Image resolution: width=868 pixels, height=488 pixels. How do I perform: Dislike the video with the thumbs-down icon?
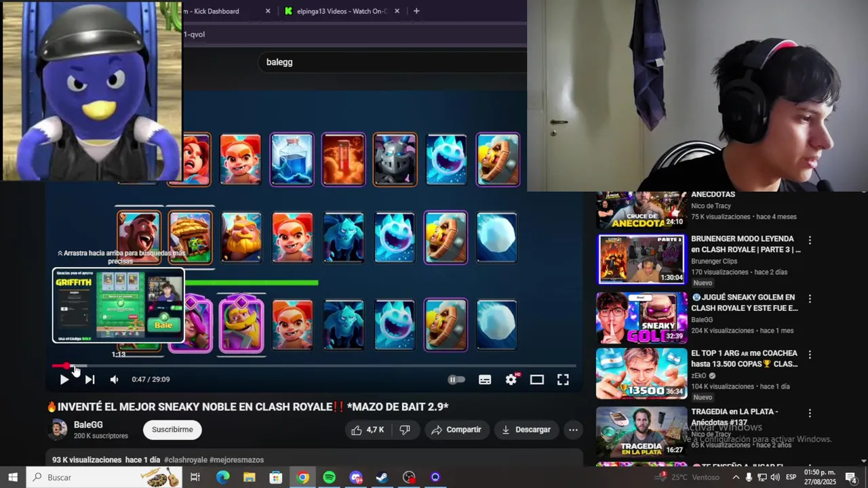405,430
